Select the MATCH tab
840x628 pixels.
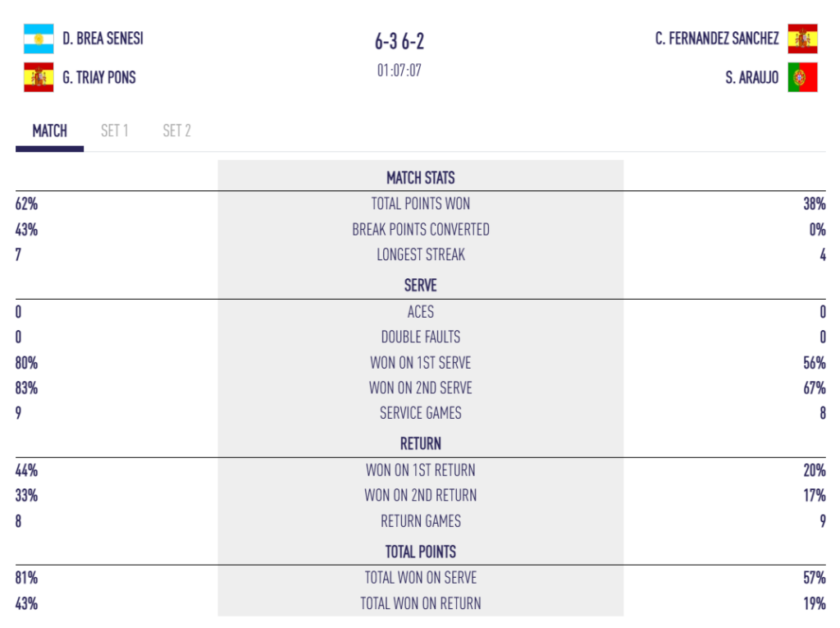pos(50,131)
